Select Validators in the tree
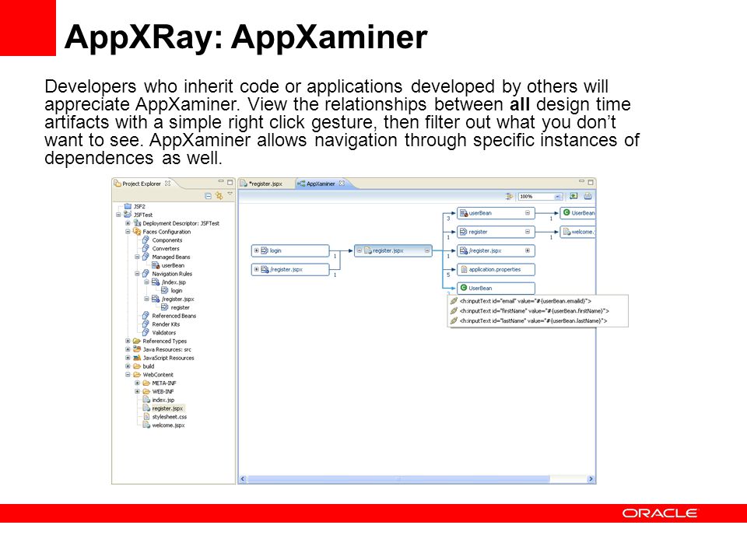This screenshot has height=560, width=747. point(164,333)
